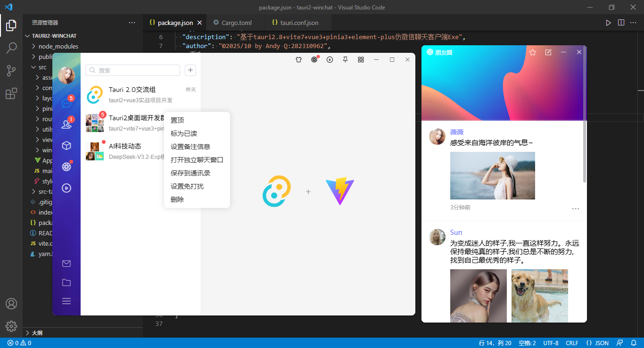This screenshot has width=644, height=348.
Task: Switch to the tauri.conf.json tab
Action: pos(299,23)
